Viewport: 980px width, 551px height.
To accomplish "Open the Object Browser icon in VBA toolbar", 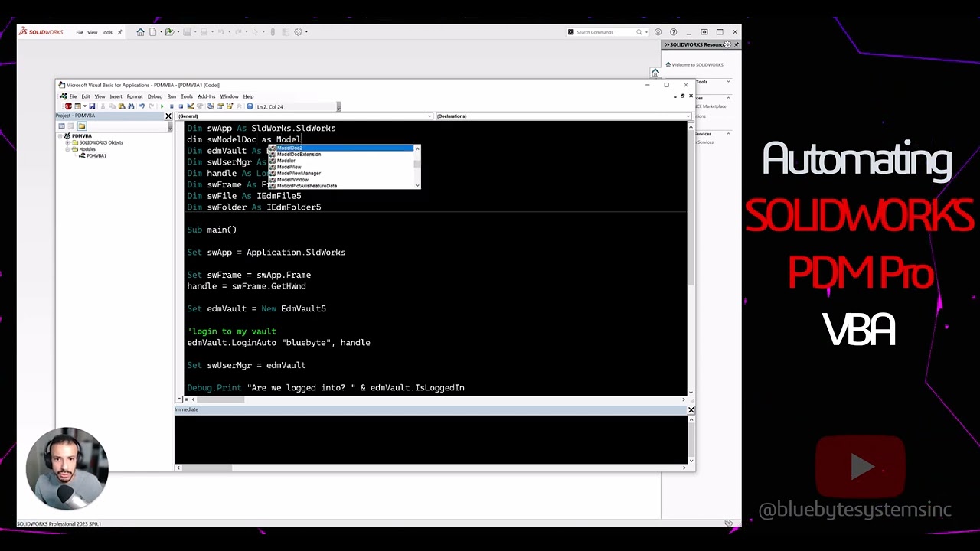I will (x=230, y=106).
